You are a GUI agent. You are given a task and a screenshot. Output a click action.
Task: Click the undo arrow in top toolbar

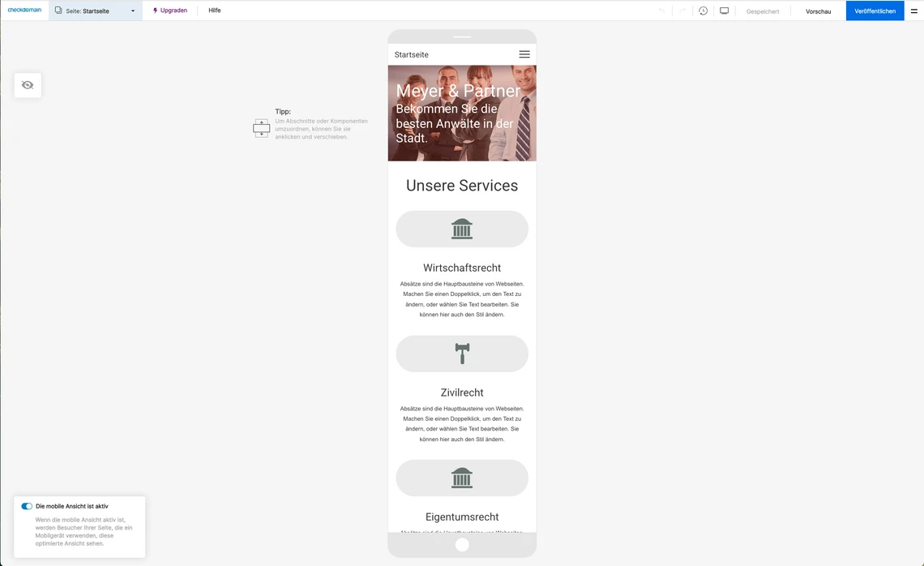coord(661,11)
